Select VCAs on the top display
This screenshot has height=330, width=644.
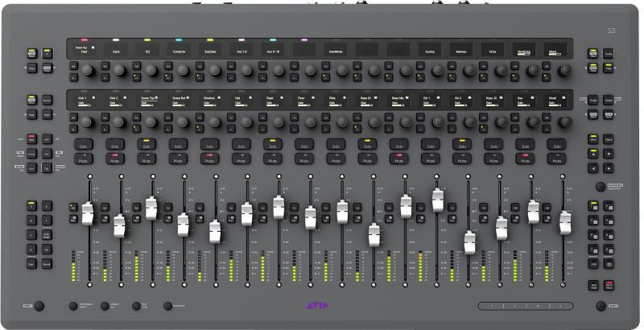[x=491, y=50]
